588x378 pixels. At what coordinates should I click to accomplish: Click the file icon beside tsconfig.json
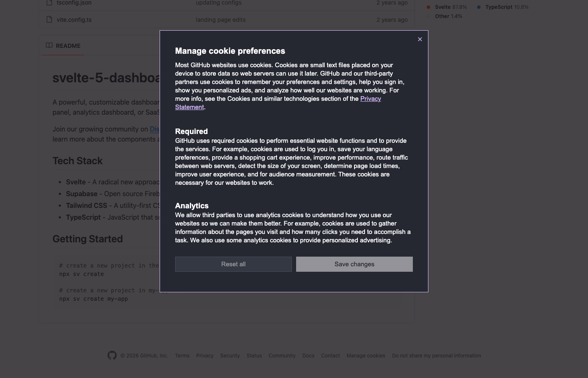point(47,3)
